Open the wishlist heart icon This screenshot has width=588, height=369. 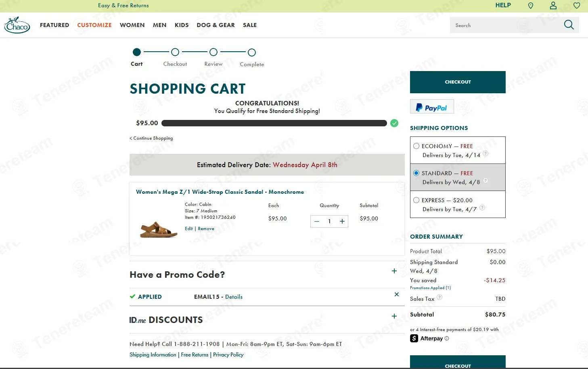tap(577, 6)
